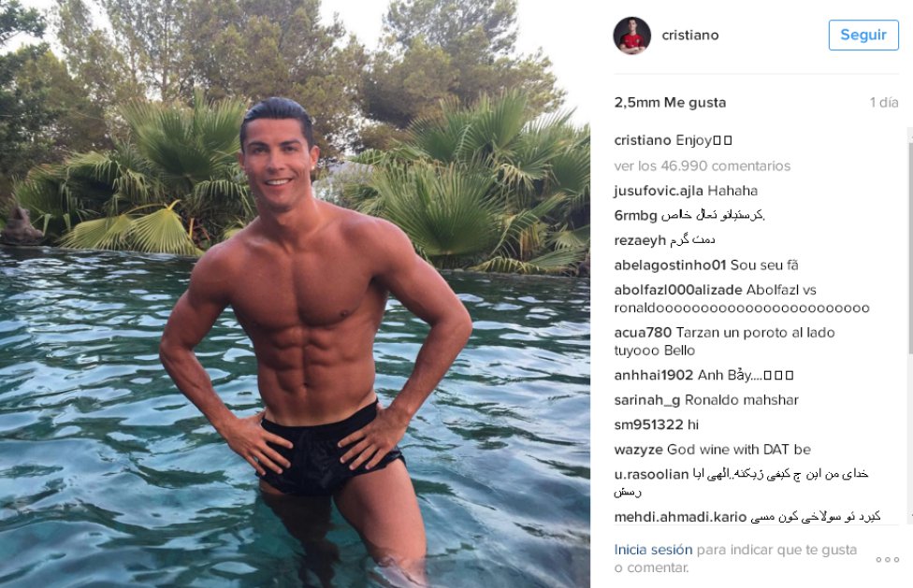Open the cristiano profile avatar
The height and width of the screenshot is (588, 913).
(631, 36)
